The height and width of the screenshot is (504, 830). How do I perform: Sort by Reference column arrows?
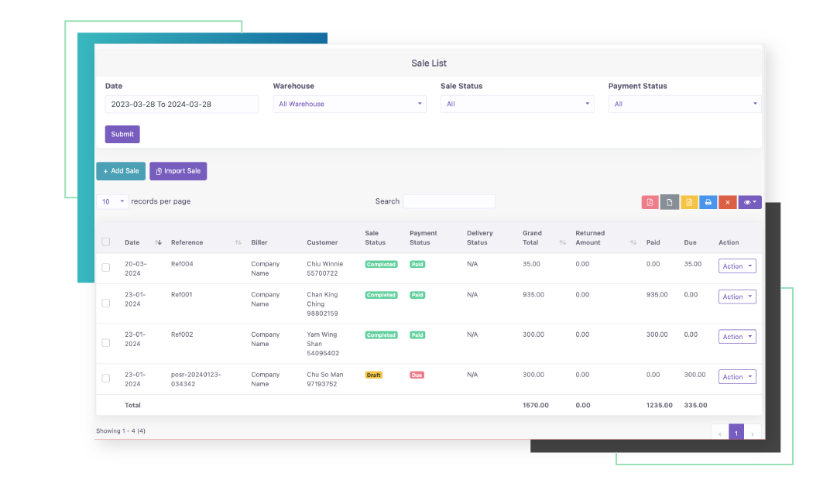(238, 242)
